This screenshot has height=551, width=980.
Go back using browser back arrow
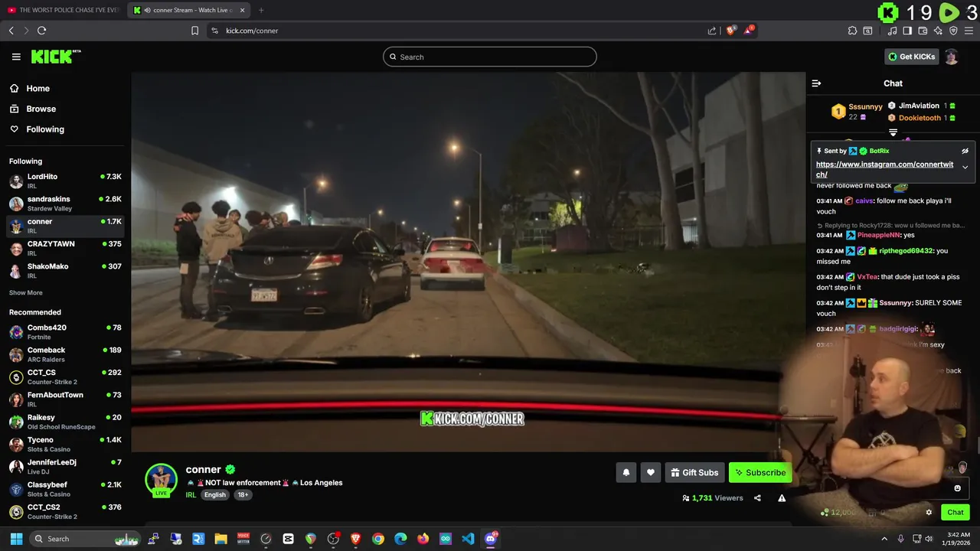point(11,31)
